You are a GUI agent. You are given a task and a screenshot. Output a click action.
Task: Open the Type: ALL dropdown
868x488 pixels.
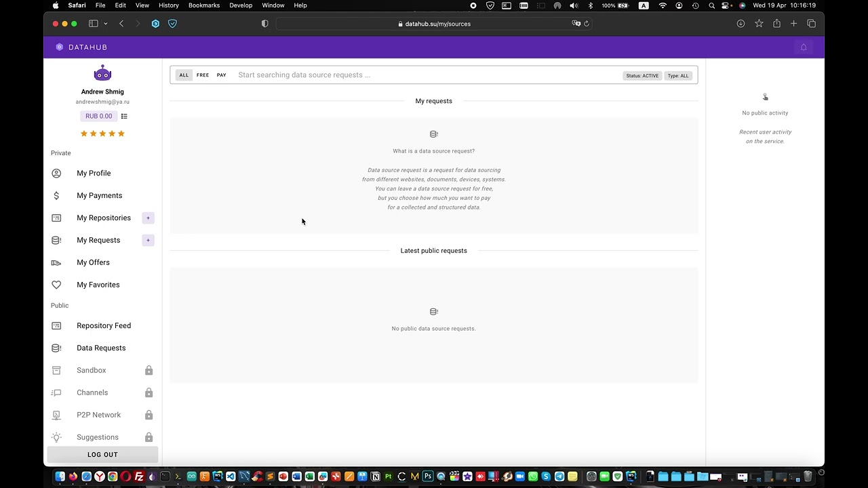click(x=678, y=75)
